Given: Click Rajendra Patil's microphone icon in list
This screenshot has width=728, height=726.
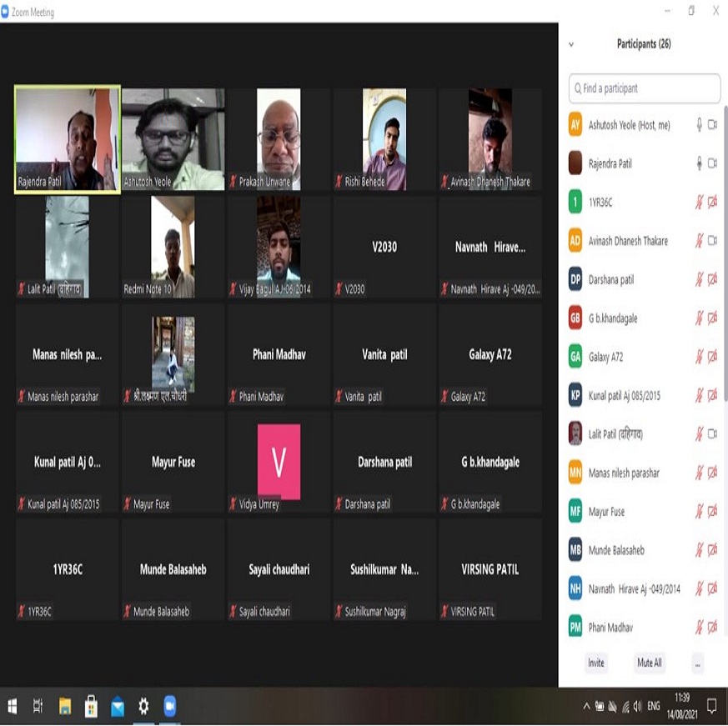Looking at the screenshot, I should coord(700,163).
